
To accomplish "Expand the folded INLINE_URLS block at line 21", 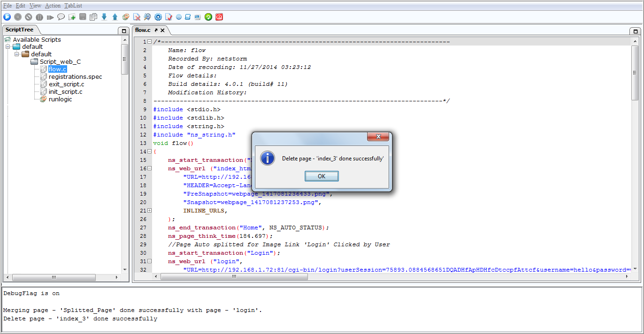I will pos(149,211).
